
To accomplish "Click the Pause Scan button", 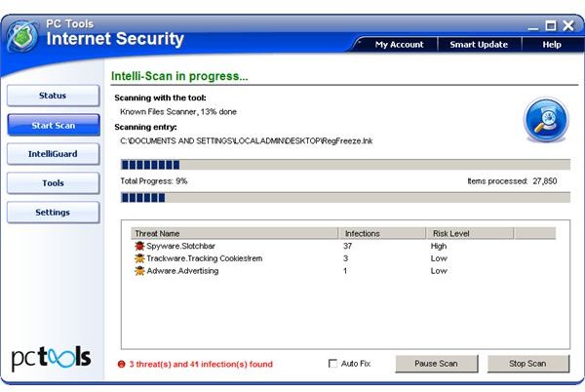I will click(x=437, y=364).
